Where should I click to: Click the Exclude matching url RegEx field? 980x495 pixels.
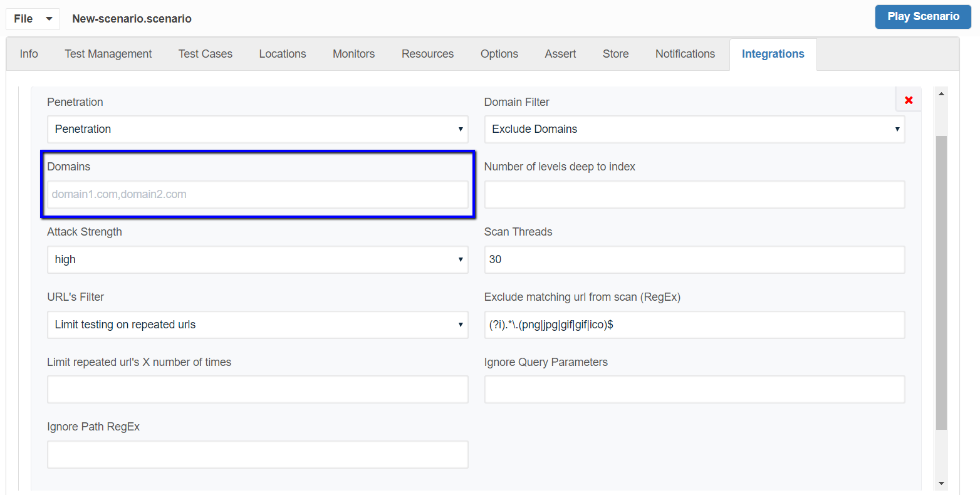tap(694, 325)
